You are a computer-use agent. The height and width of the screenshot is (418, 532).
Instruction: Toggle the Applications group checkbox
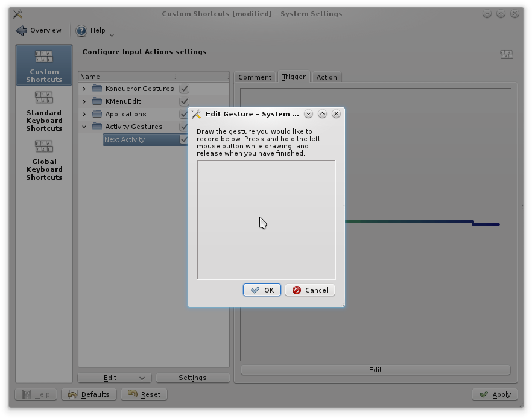183,114
